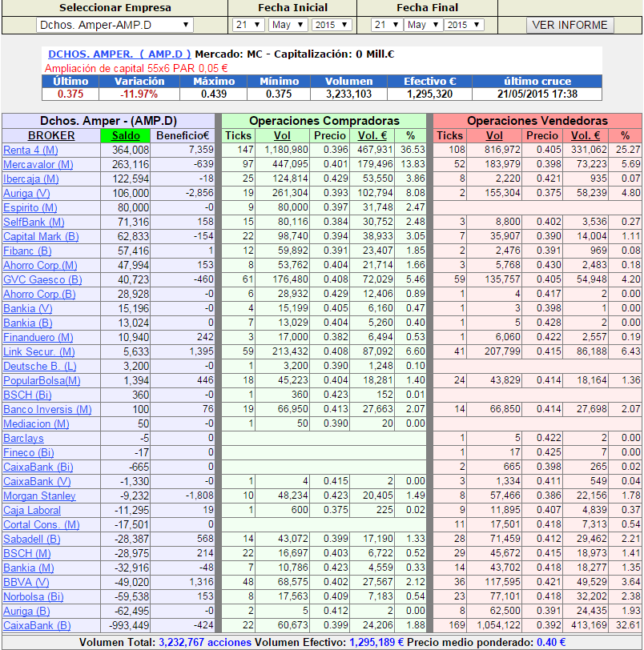The height and width of the screenshot is (650, 644).
Task: Open the Fecha Final month dropdown
Action: point(424,25)
